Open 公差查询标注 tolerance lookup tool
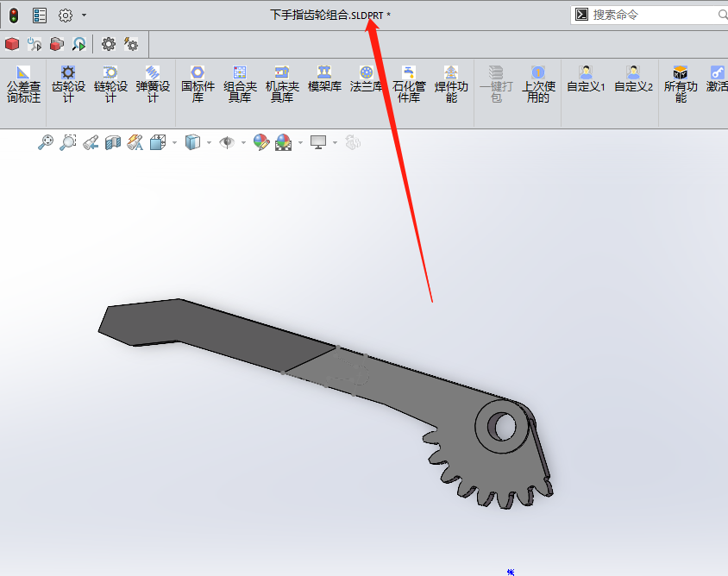 pyautogui.click(x=23, y=84)
